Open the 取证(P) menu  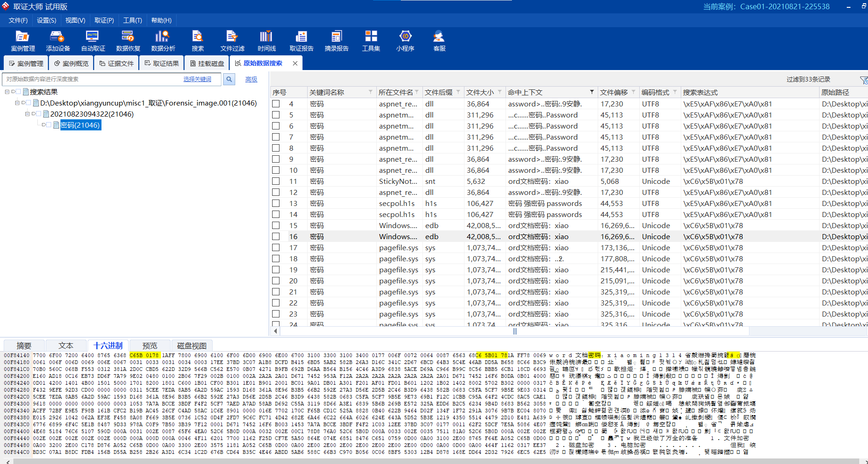(104, 20)
